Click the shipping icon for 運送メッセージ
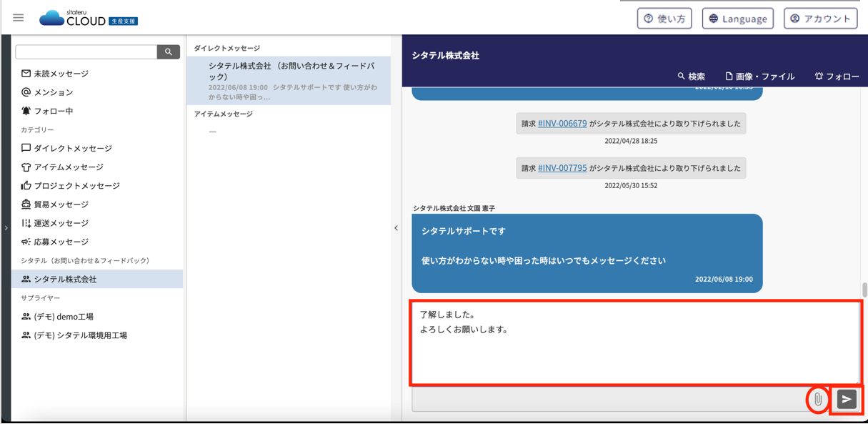Screen dimensions: 868x424 point(26,223)
